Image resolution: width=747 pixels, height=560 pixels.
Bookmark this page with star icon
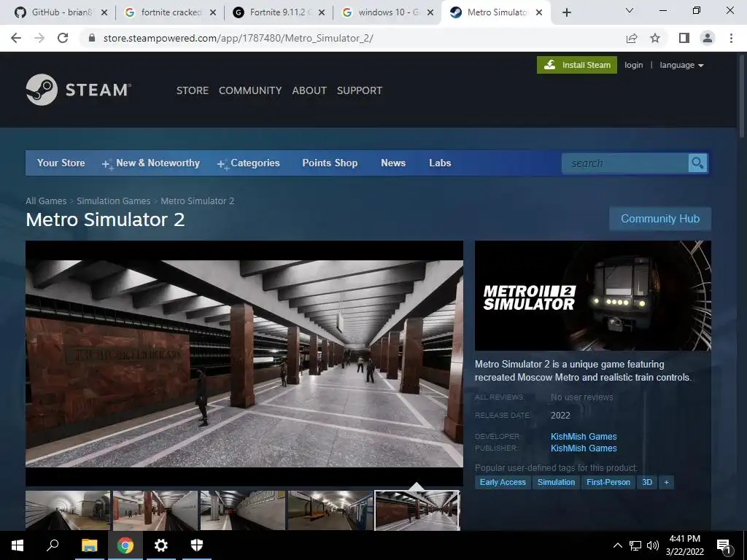(x=655, y=38)
